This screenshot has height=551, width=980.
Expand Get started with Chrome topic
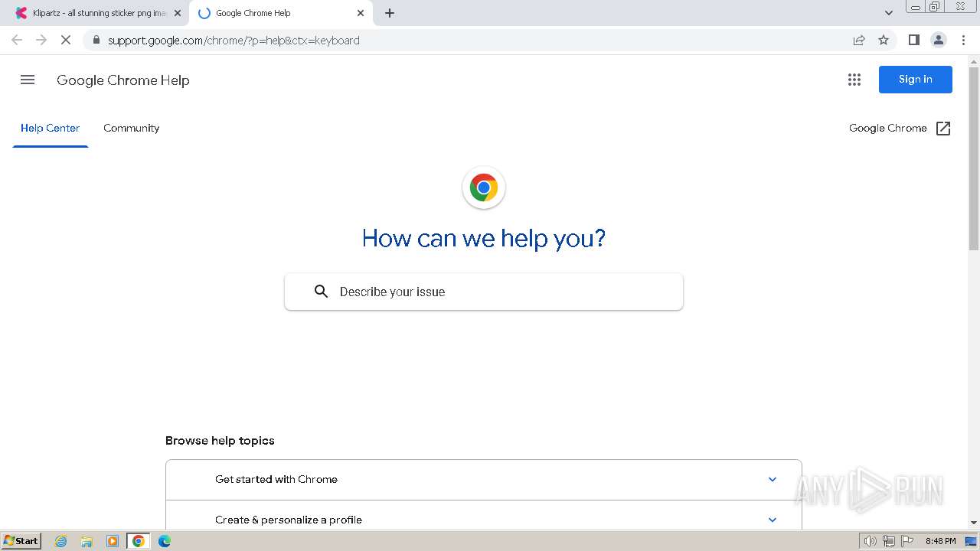point(484,480)
